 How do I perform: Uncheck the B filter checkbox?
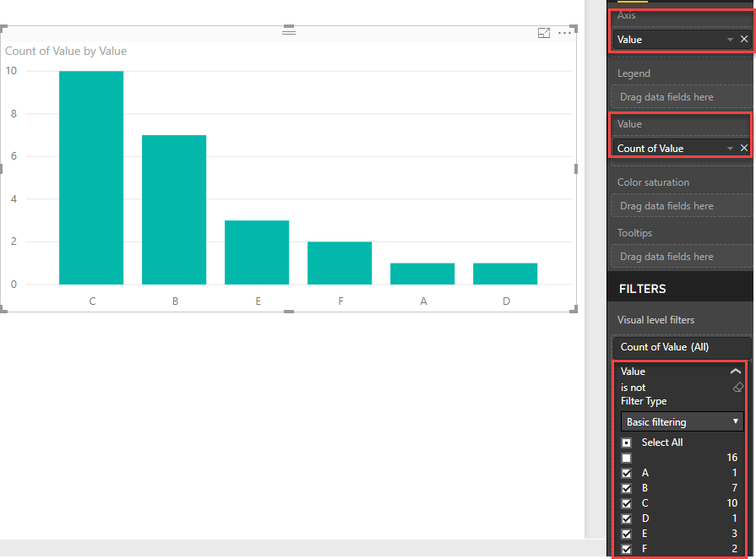pos(626,488)
